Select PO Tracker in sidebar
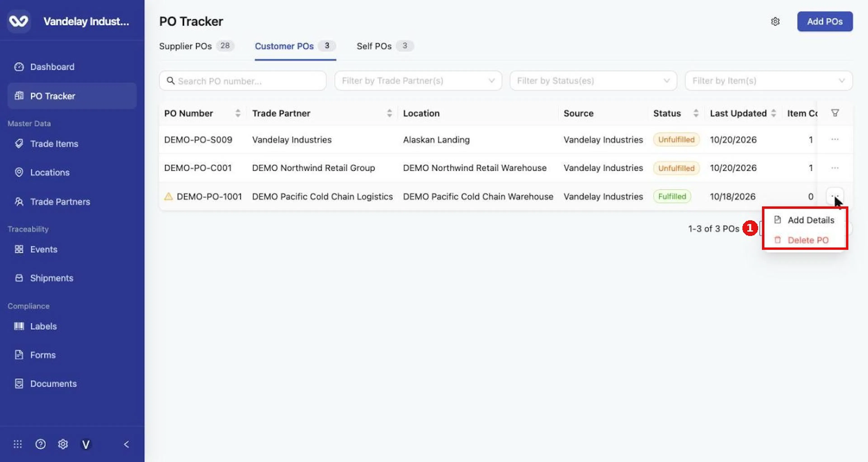 72,96
